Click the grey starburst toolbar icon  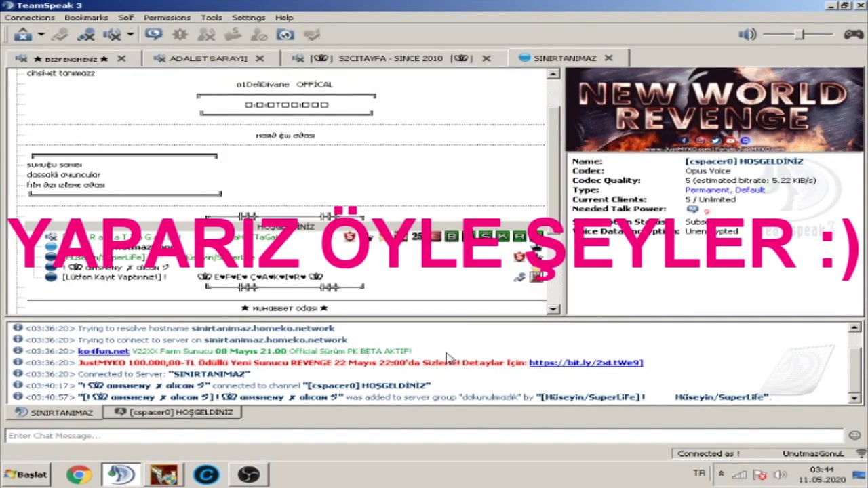coord(180,35)
